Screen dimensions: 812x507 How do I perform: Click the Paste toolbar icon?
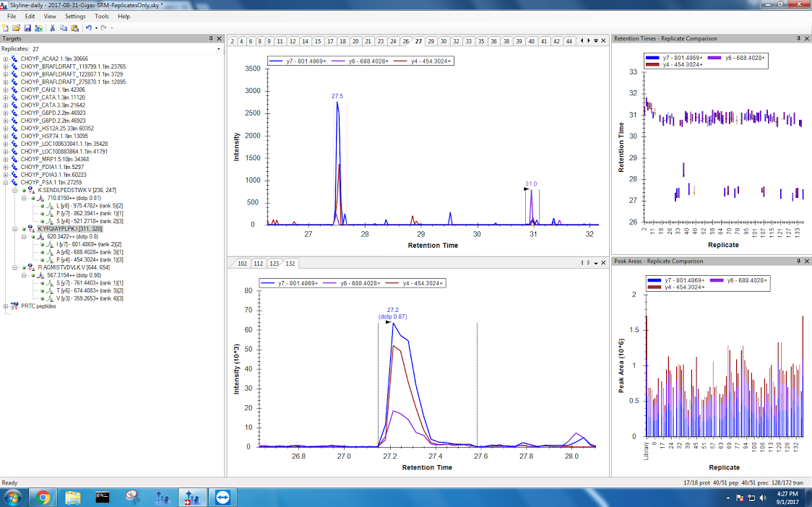[x=74, y=27]
